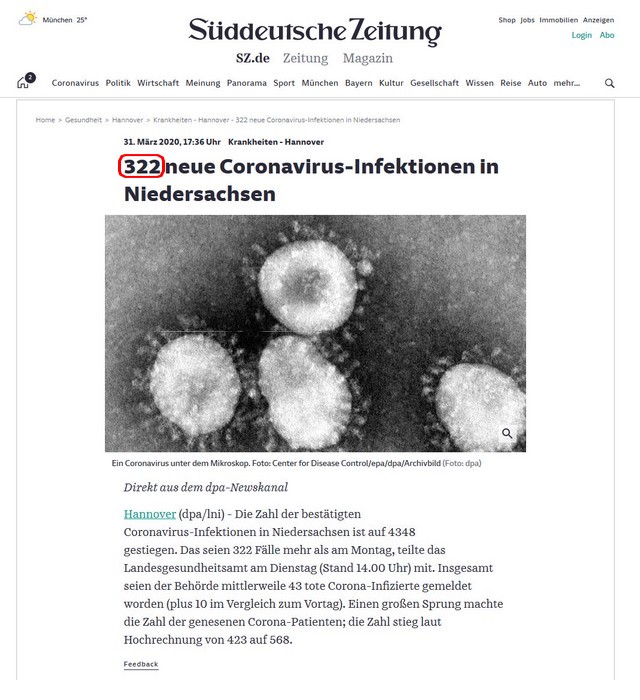Image resolution: width=640 pixels, height=700 pixels.
Task: Select the SZ.de tab
Action: (253, 58)
